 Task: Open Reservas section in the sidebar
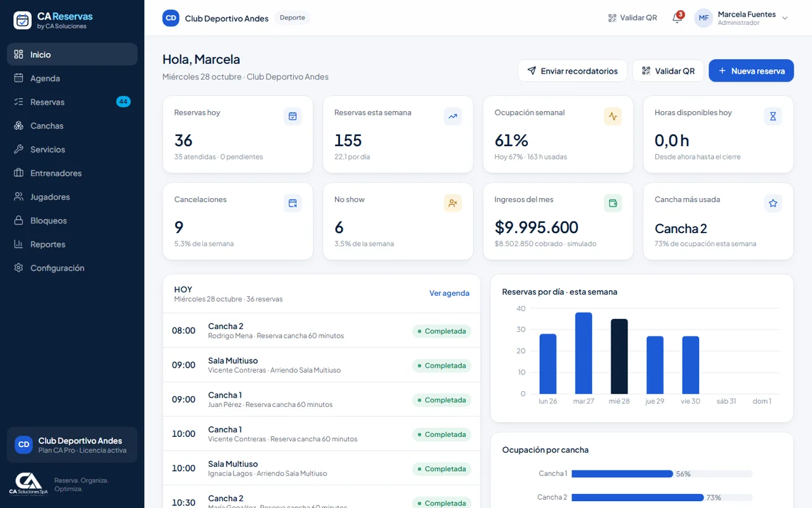pyautogui.click(x=72, y=102)
